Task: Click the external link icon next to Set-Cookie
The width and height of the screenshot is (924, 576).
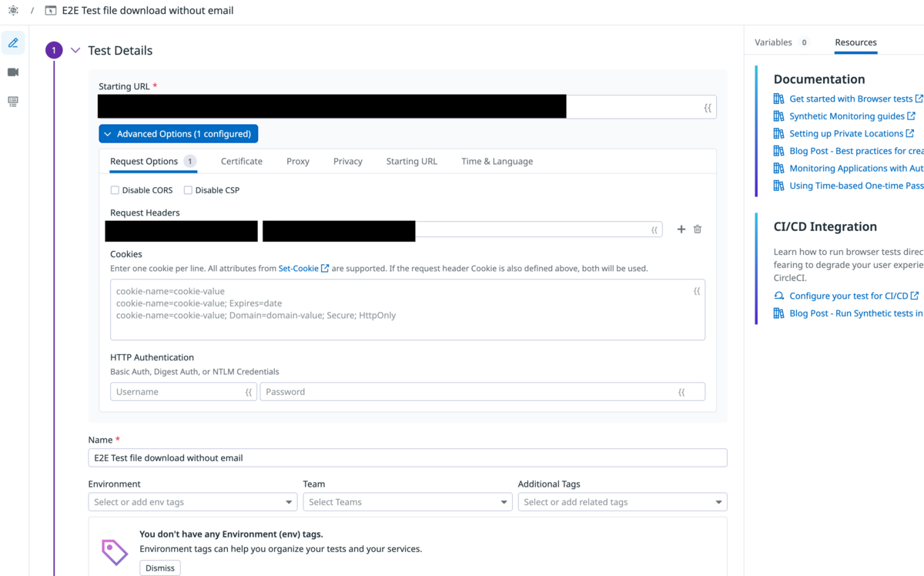Action: click(325, 269)
